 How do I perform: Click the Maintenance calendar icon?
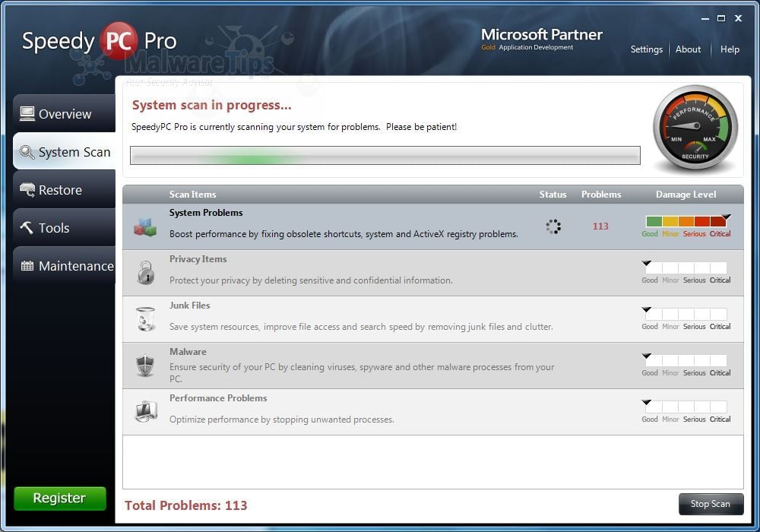27,265
